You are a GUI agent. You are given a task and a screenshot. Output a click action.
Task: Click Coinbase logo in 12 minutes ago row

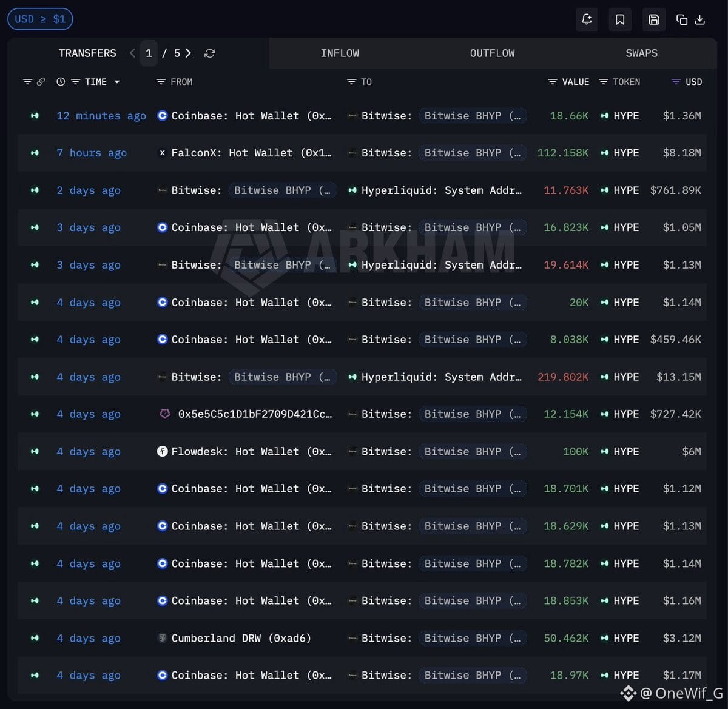coord(162,116)
